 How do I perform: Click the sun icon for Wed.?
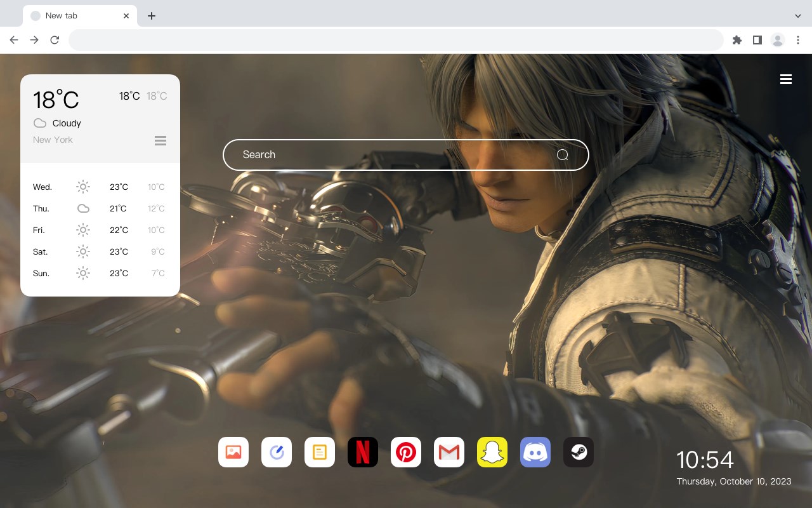tap(83, 187)
